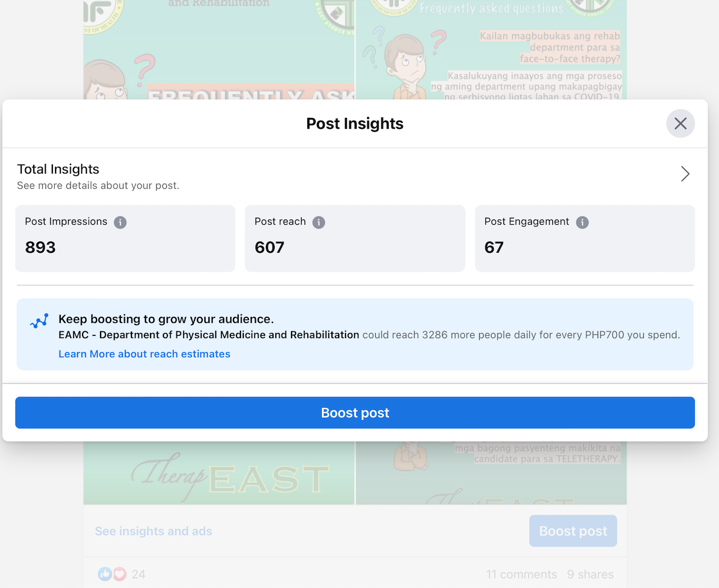The height and width of the screenshot is (588, 719).
Task: Select the Post Impressions card showing 893
Action: click(125, 239)
